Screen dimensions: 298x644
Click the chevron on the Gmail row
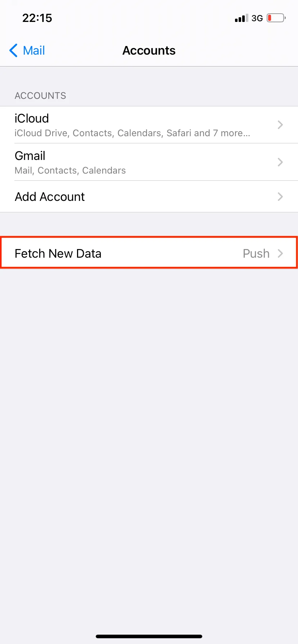point(280,162)
